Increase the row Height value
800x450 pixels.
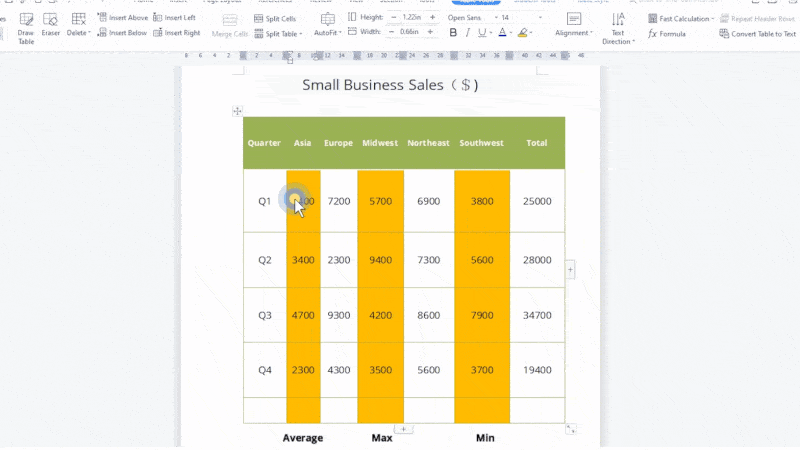432,17
